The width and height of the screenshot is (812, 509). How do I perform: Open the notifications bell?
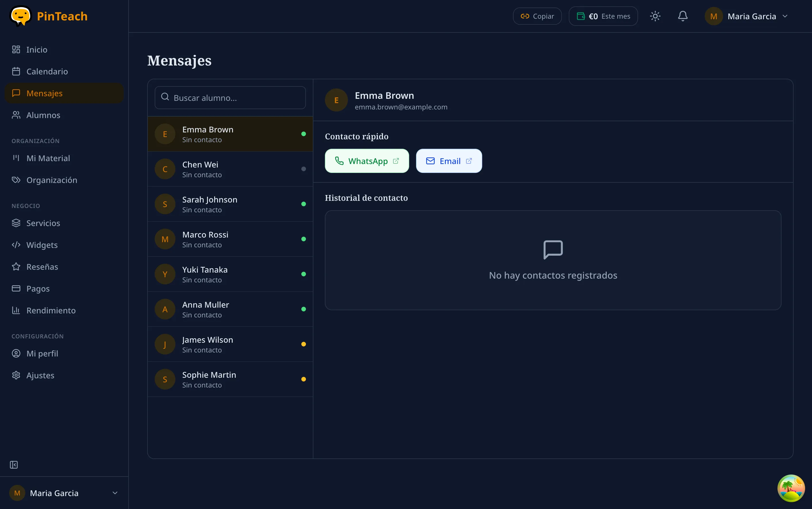coord(683,16)
